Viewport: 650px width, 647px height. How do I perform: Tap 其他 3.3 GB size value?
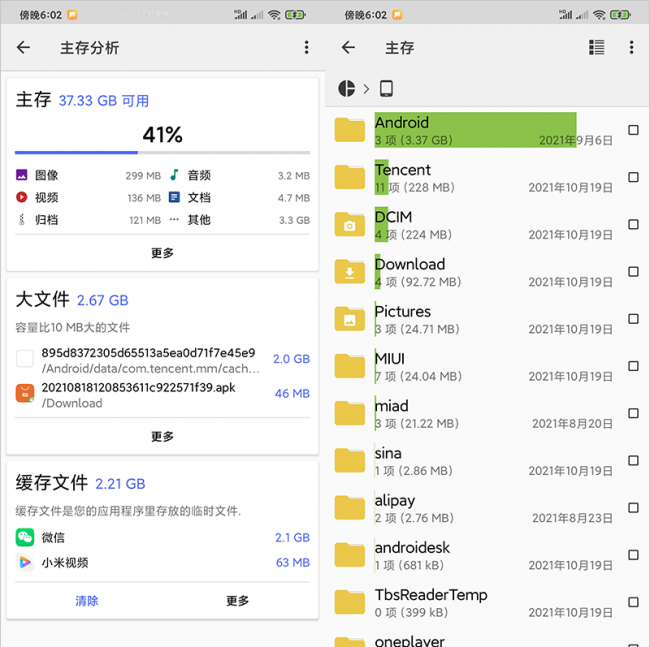294,220
